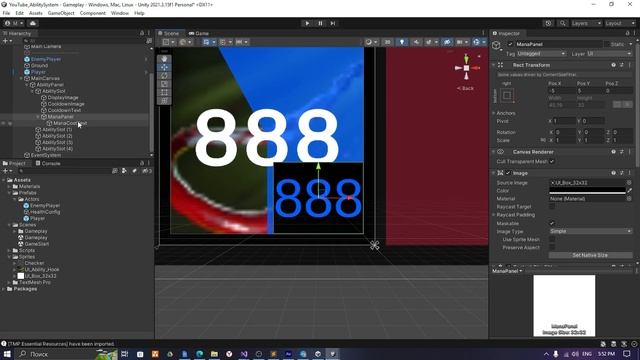640x360 pixels.
Task: Select EnemyPlayer in Hierarchy
Action: [x=46, y=59]
